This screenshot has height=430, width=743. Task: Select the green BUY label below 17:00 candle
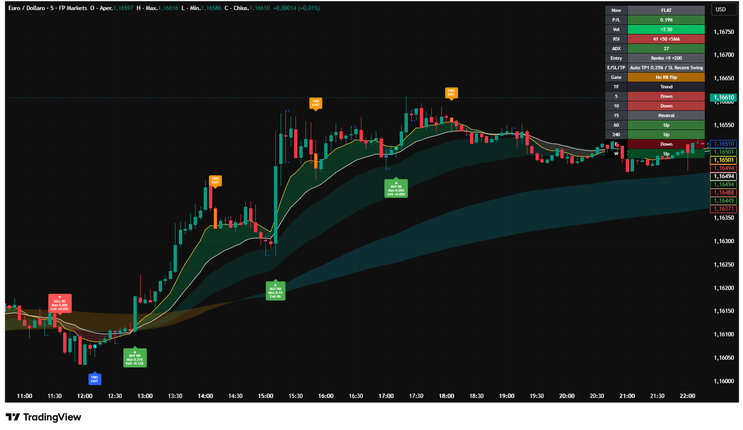[396, 188]
